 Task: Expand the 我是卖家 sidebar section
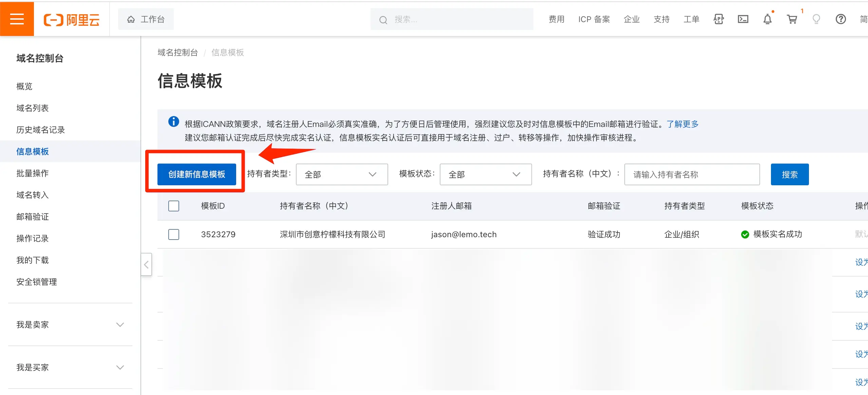70,325
